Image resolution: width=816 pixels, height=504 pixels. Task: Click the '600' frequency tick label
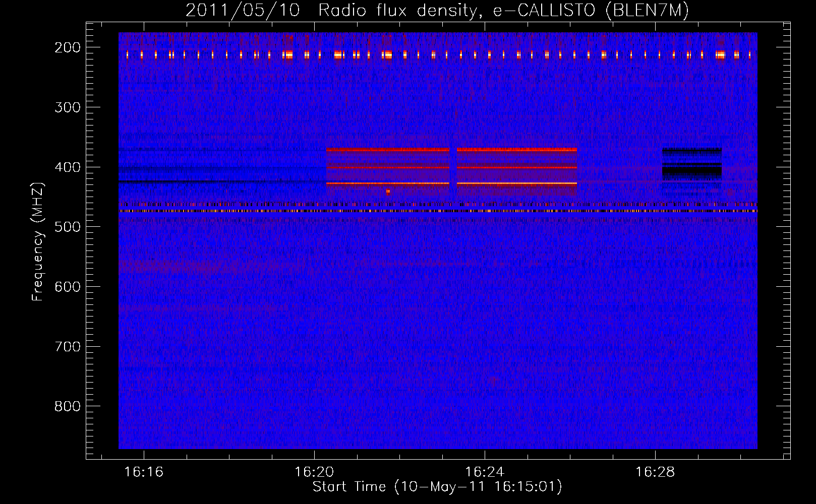[x=67, y=287]
